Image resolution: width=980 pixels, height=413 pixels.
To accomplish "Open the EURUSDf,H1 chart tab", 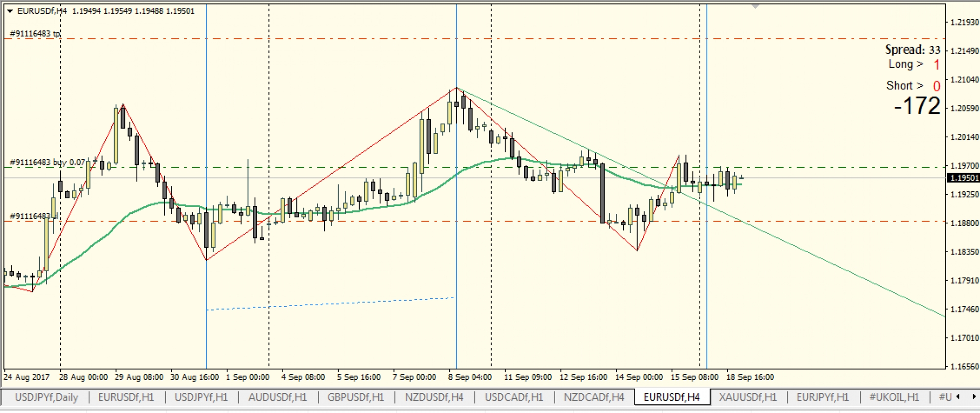I will tap(126, 397).
